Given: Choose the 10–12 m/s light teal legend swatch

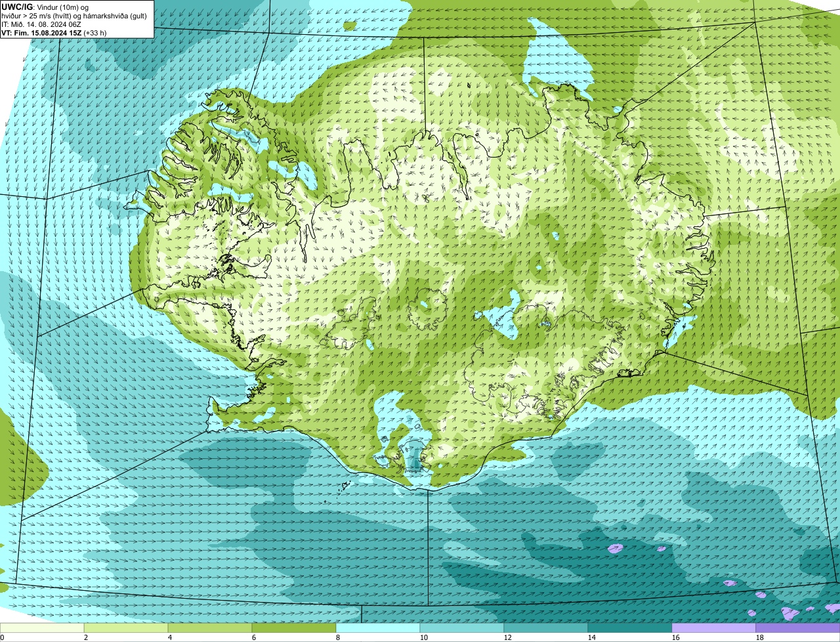Looking at the screenshot, I should (x=462, y=628).
